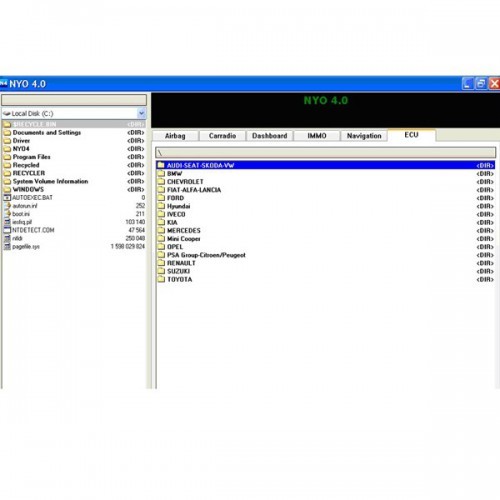
Task: Open the Navigation tab
Action: coord(364,136)
